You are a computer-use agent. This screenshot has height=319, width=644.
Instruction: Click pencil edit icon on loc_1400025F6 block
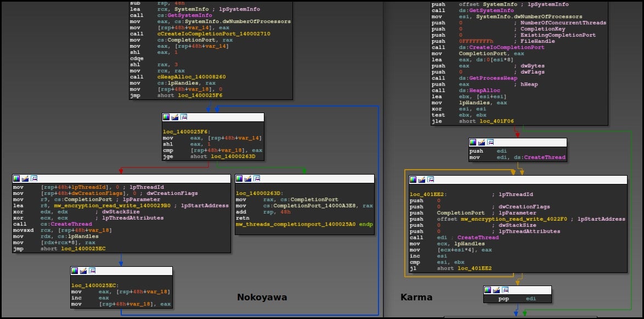pos(175,117)
